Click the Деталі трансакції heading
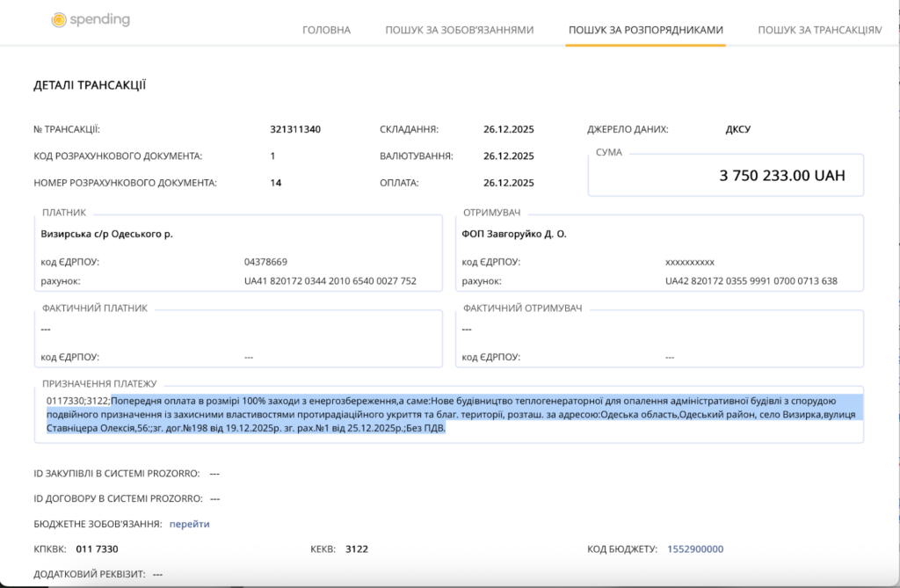 pyautogui.click(x=90, y=85)
